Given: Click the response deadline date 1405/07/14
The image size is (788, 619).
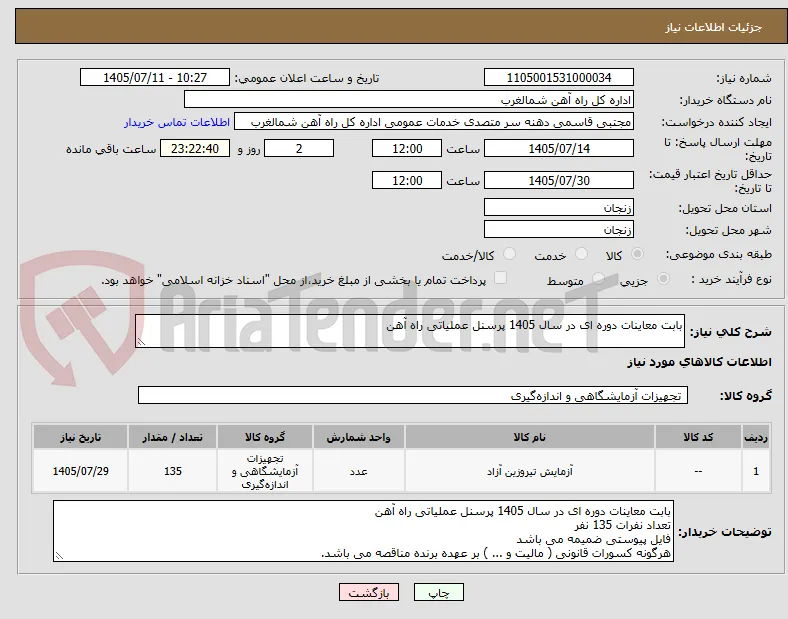Looking at the screenshot, I should [x=559, y=148].
